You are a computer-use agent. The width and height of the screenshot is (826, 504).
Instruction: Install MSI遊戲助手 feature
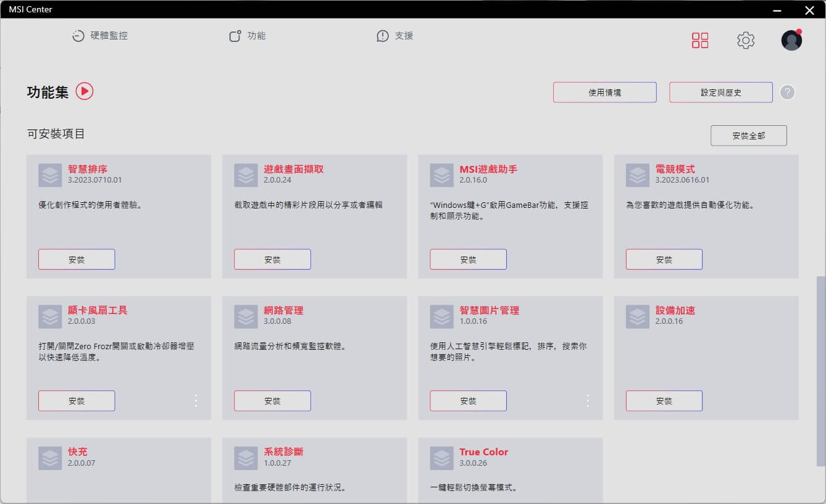tap(468, 260)
